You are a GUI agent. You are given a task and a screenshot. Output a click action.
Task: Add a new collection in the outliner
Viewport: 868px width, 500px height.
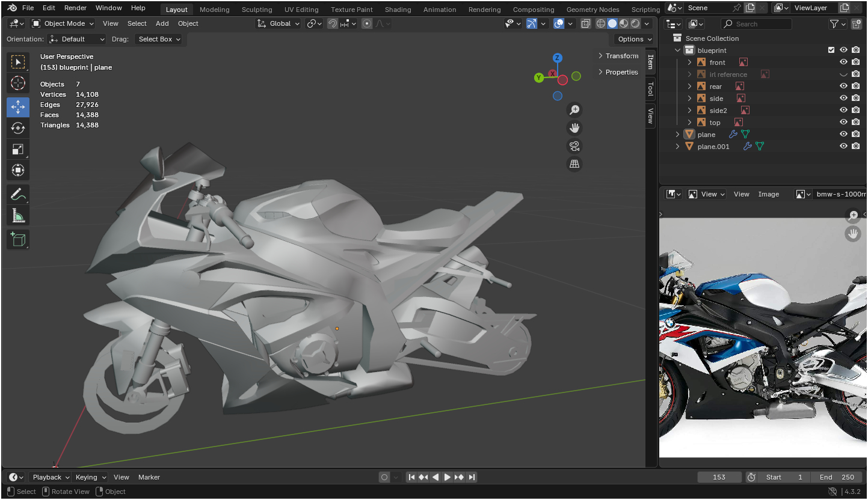tap(857, 24)
